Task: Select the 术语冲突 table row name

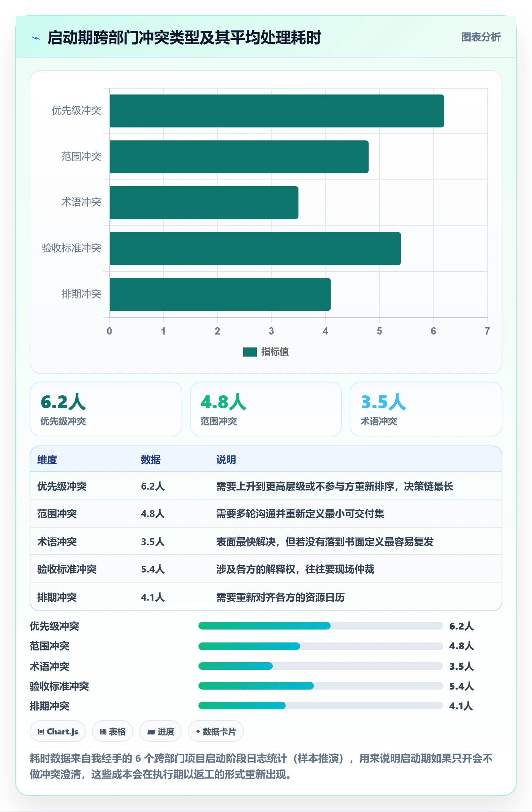Action: tap(57, 542)
